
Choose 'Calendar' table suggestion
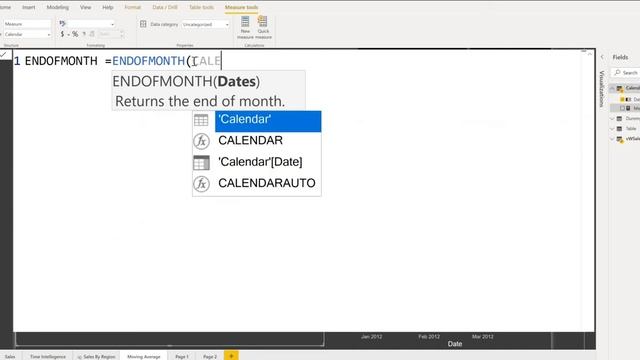coord(268,121)
